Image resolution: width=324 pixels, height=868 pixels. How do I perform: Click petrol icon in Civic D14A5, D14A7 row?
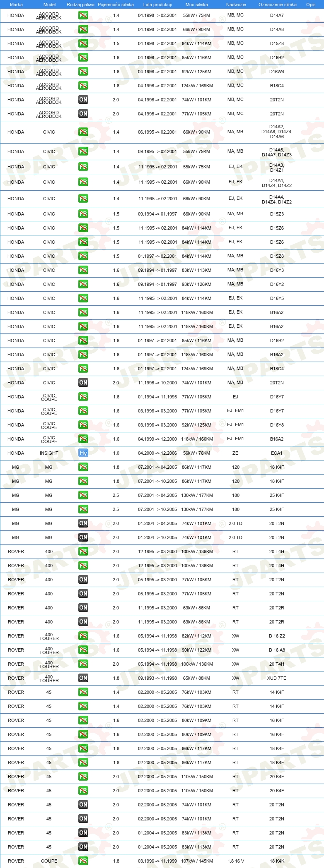click(x=83, y=151)
